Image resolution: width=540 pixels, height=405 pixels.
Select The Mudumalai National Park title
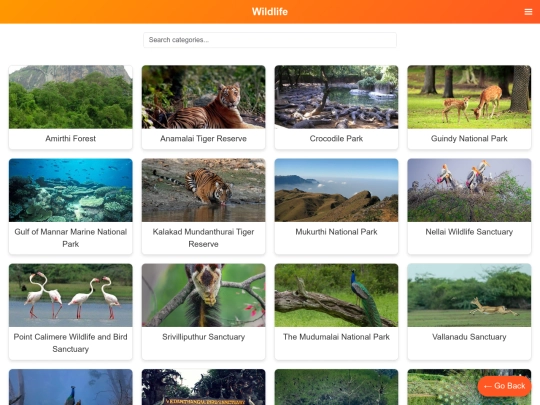coord(336,337)
